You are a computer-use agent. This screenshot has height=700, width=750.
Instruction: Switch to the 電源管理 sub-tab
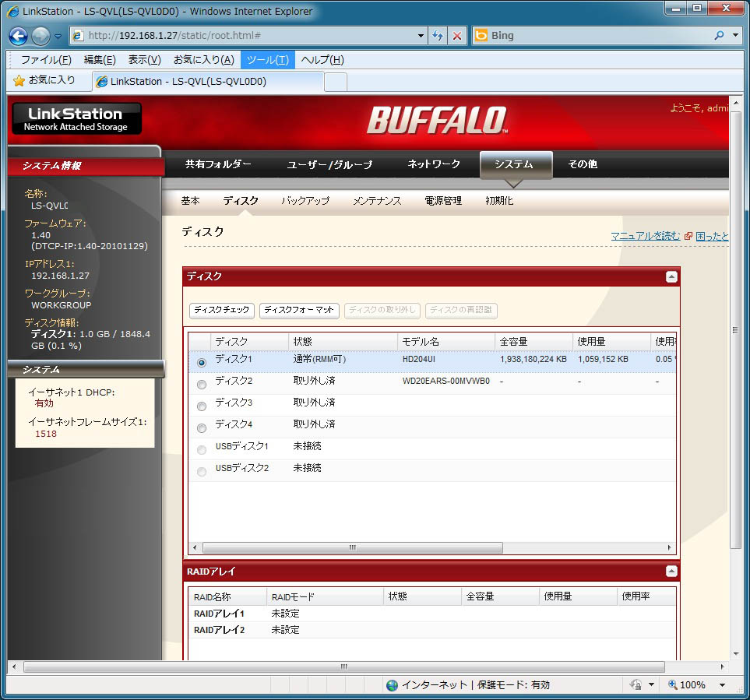point(443,201)
